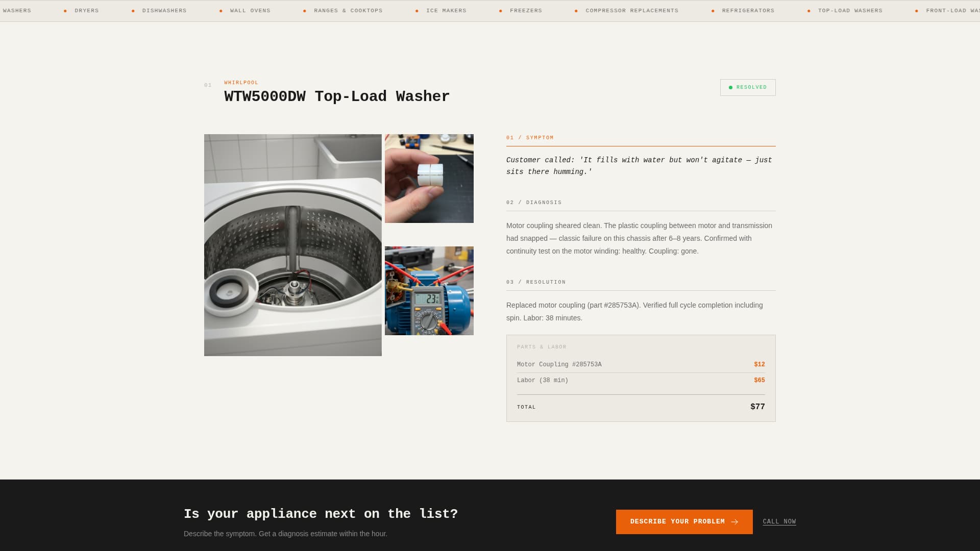This screenshot has height=551, width=980.
Task: Open the multimeter and blue motor photo
Action: point(429,291)
